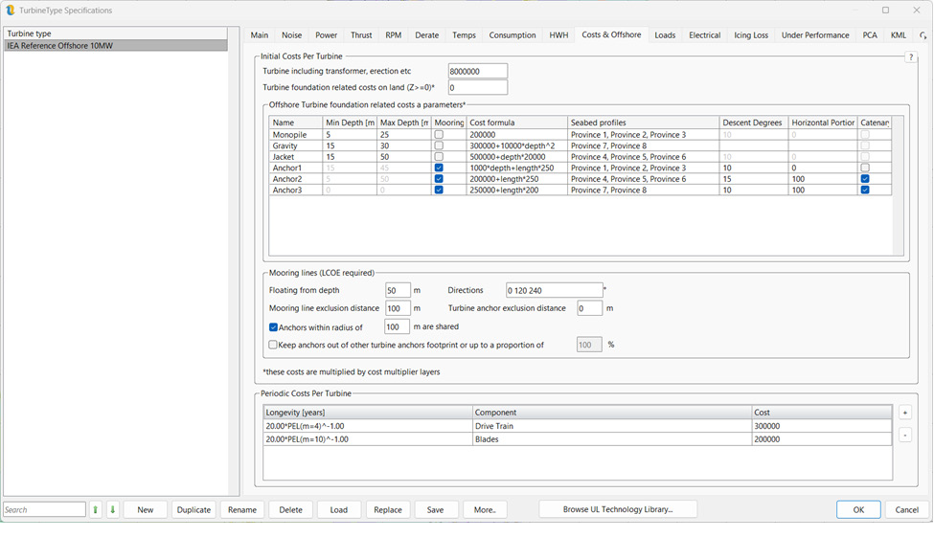Move turbine type down with green down arrow
The image size is (934, 560).
click(112, 508)
